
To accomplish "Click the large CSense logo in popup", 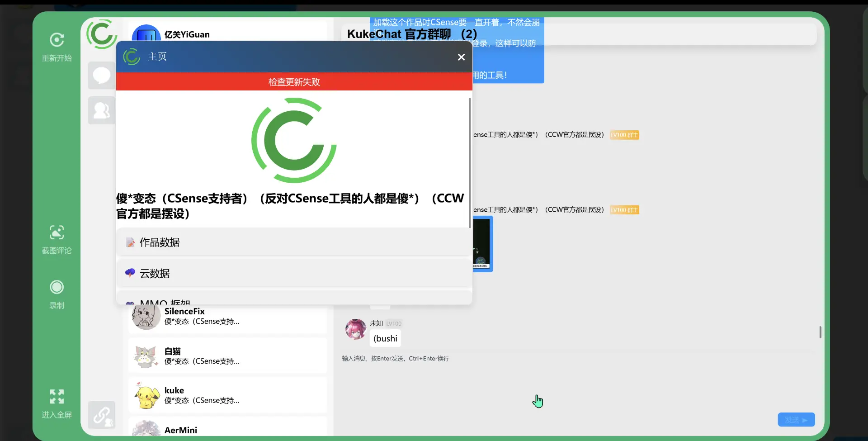I will tap(294, 140).
